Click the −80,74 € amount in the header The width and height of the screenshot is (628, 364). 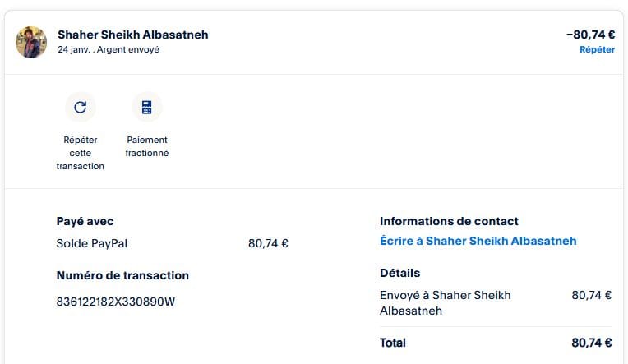coord(590,35)
